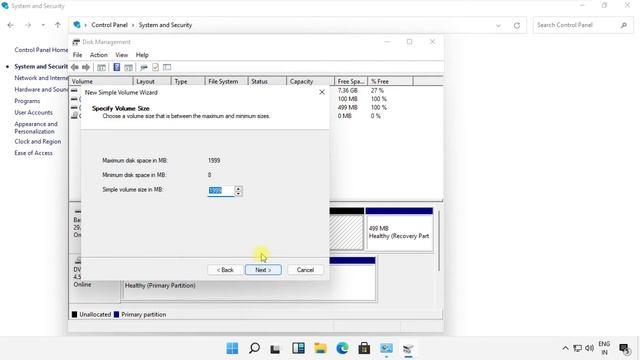Sort by the % Free column header
The width and height of the screenshot is (640, 360).
(390, 81)
